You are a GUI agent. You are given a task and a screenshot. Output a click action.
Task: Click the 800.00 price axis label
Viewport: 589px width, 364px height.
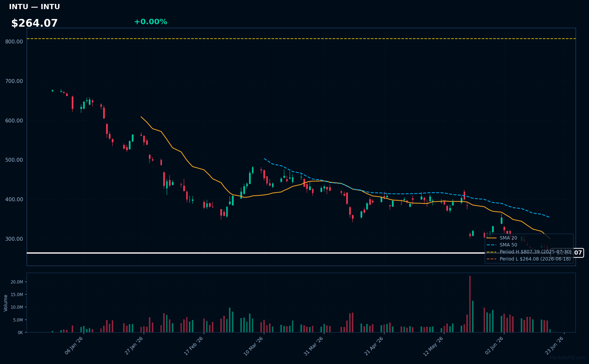14,41
